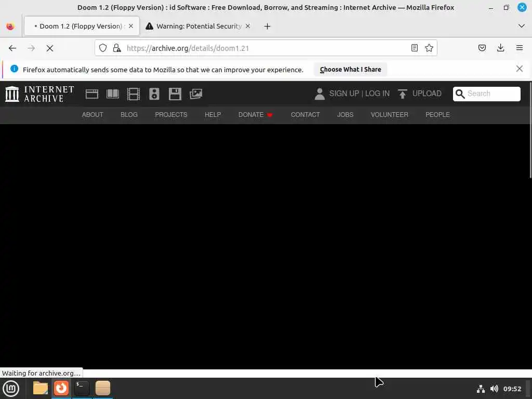Click the page vertical scrollbar thumb

(x=530, y=129)
